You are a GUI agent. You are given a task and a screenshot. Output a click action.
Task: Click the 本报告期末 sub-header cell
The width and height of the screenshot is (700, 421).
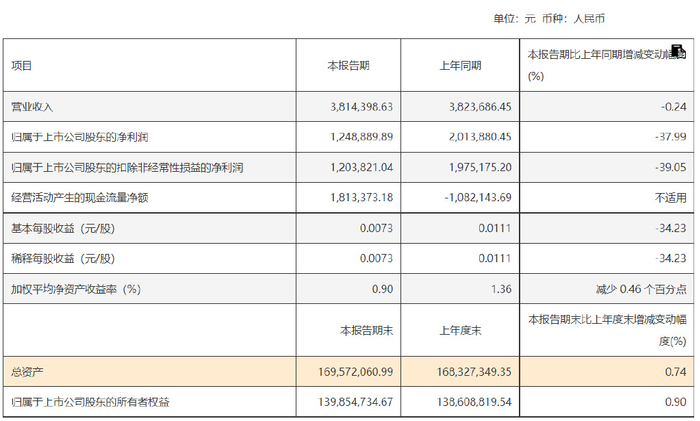(x=367, y=330)
